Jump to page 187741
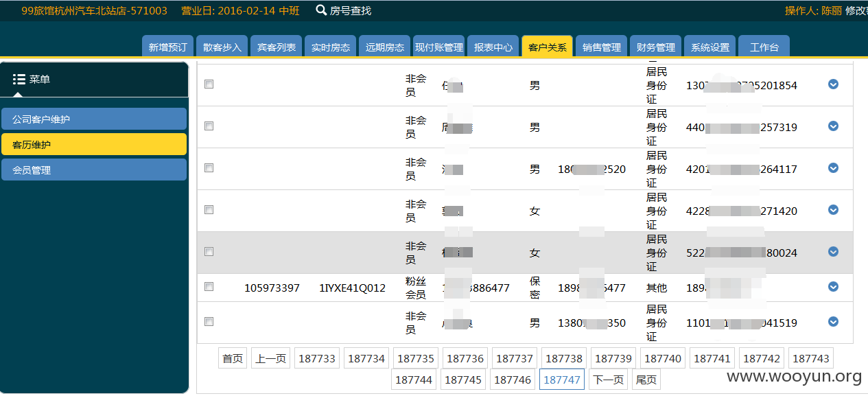 [712, 358]
